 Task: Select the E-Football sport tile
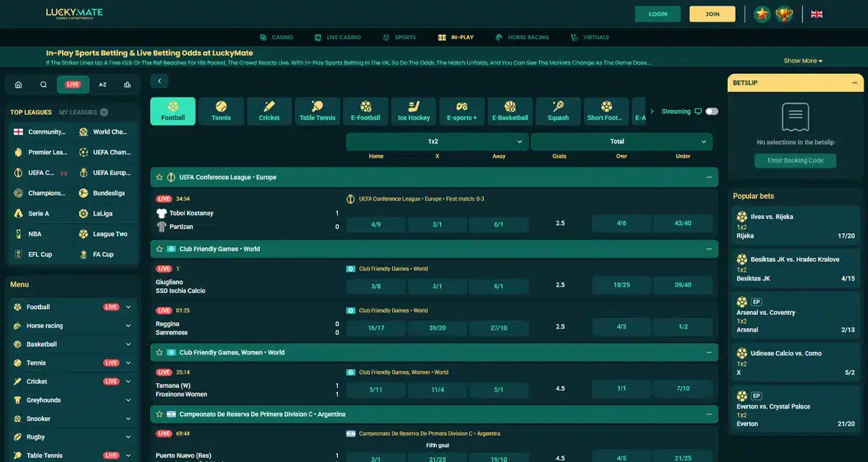click(x=366, y=111)
